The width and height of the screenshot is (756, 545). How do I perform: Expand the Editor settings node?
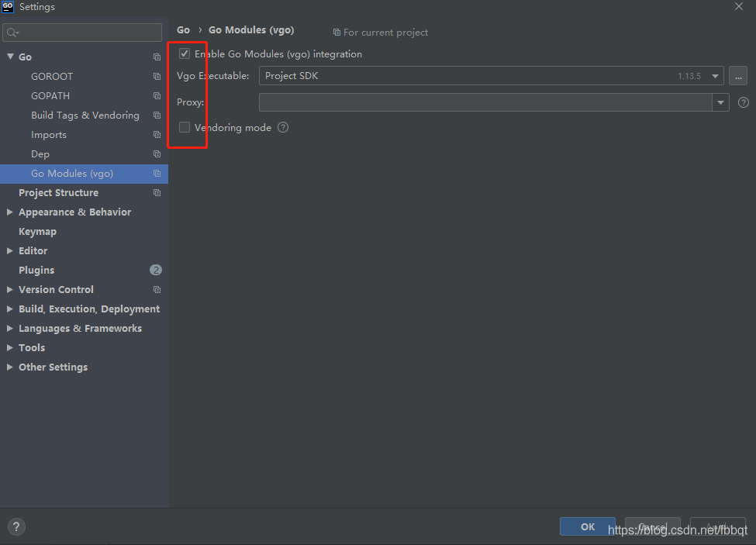[x=9, y=250]
